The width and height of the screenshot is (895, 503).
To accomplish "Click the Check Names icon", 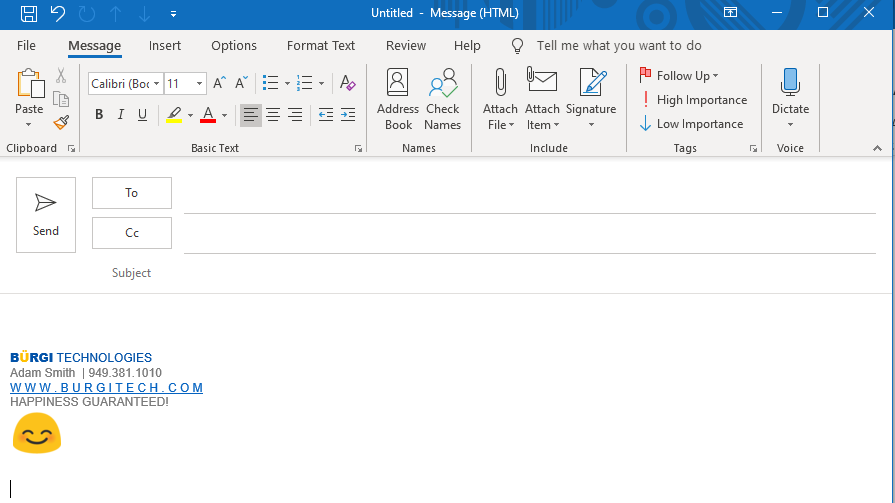I will click(442, 100).
